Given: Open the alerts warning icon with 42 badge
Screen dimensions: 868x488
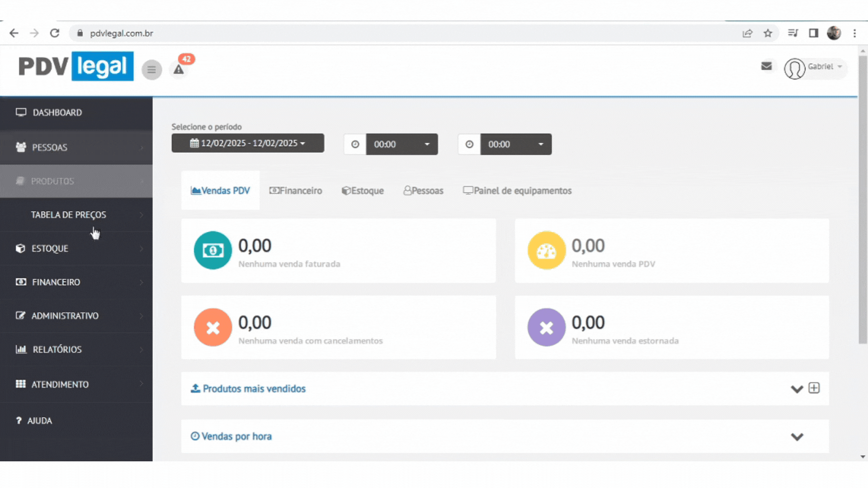Looking at the screenshot, I should 179,69.
